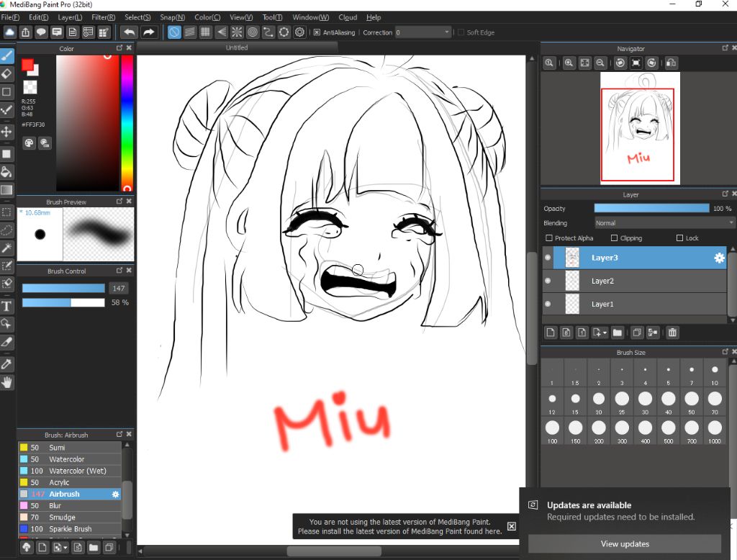Duplicate layer icon in Layer panel
737x560 pixels.
click(637, 333)
